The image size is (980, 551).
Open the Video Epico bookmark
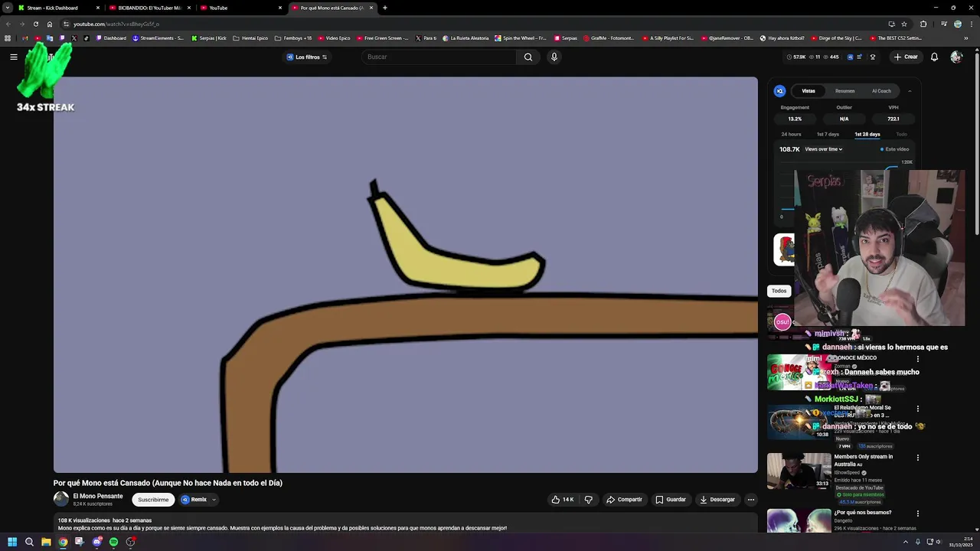click(x=333, y=38)
